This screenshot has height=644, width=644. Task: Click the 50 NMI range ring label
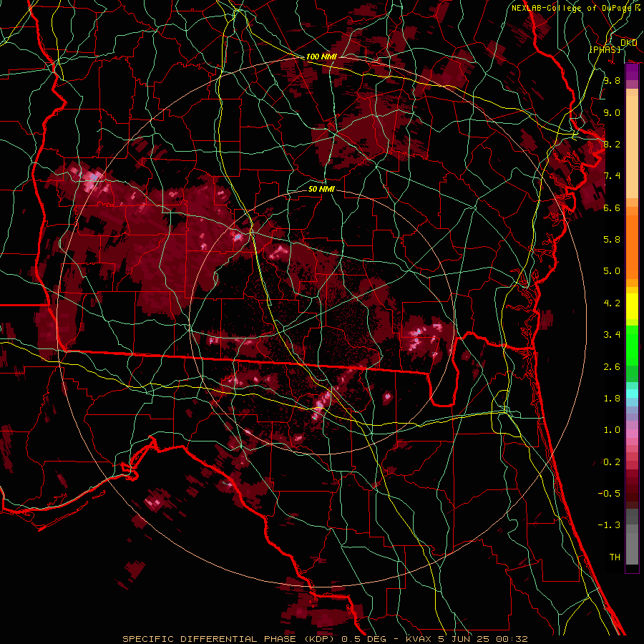(x=321, y=189)
